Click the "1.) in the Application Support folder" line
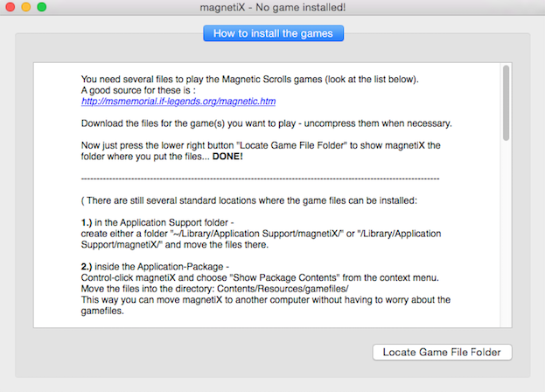Image resolution: width=545 pixels, height=392 pixels. click(157, 222)
